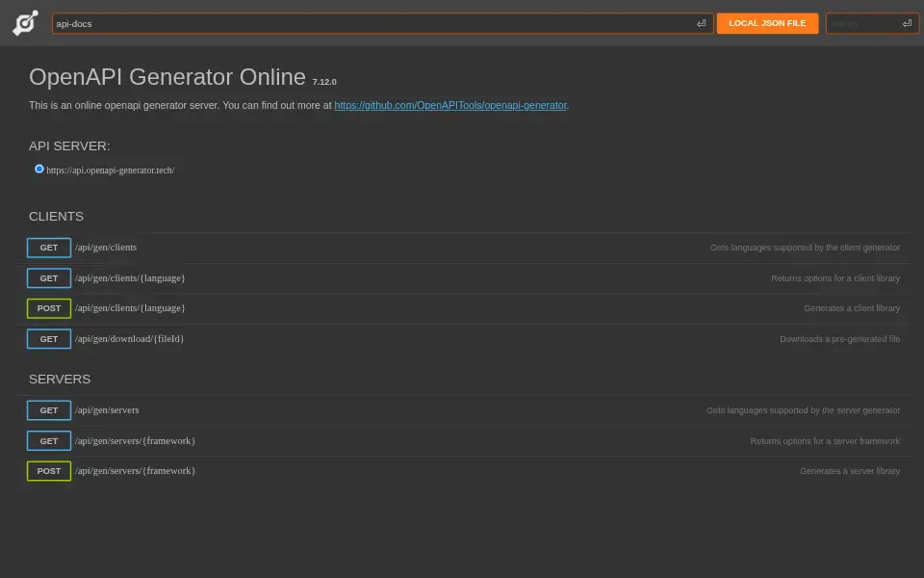Click the api-docs spec URL field

[382, 23]
